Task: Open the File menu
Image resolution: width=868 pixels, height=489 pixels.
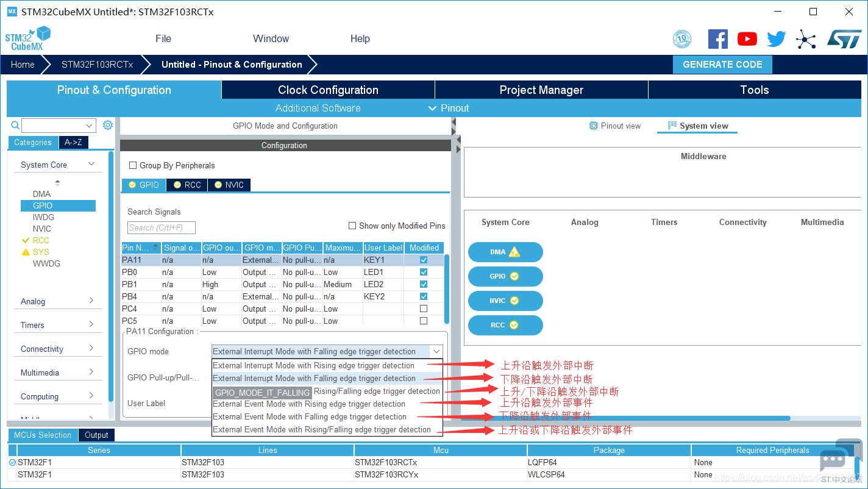Action: tap(163, 38)
